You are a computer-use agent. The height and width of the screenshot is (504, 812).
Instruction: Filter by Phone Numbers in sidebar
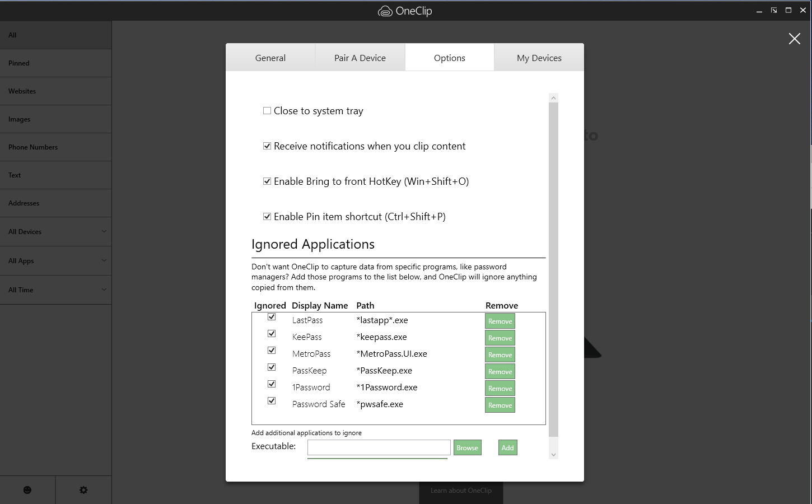click(x=55, y=147)
